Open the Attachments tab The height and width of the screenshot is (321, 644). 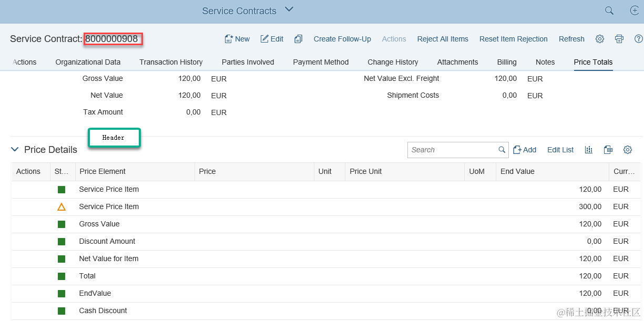[457, 62]
